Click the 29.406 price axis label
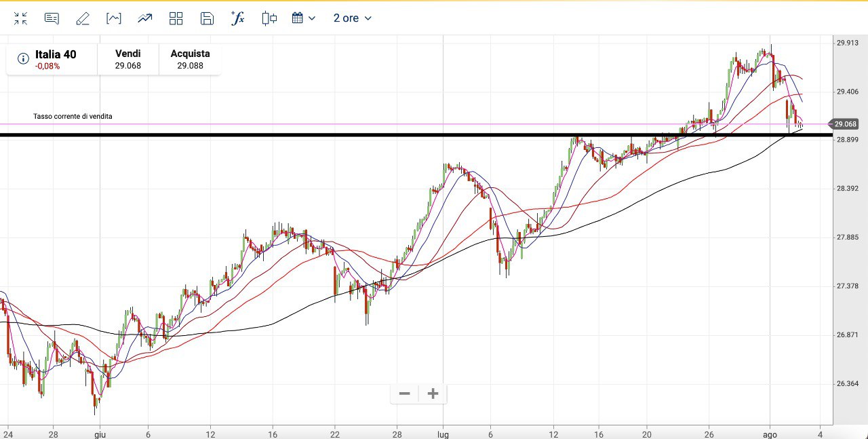Viewport: 868px width, 439px height. coord(848,92)
